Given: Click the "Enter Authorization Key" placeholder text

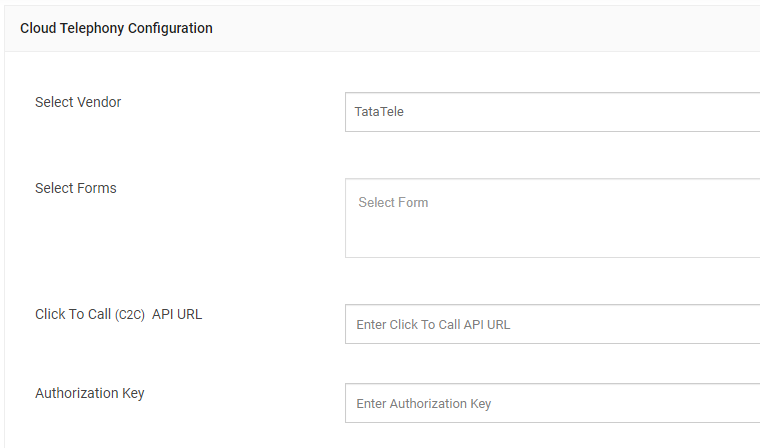Looking at the screenshot, I should 424,404.
